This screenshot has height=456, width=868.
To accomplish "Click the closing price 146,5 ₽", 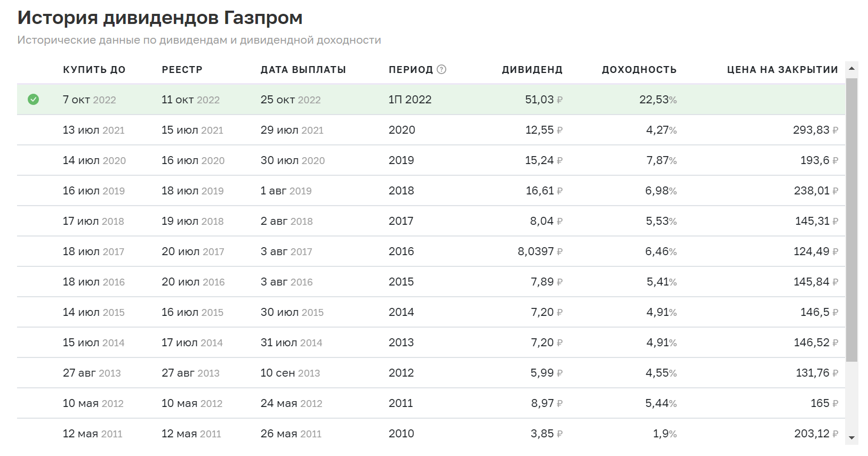I will tap(819, 312).
